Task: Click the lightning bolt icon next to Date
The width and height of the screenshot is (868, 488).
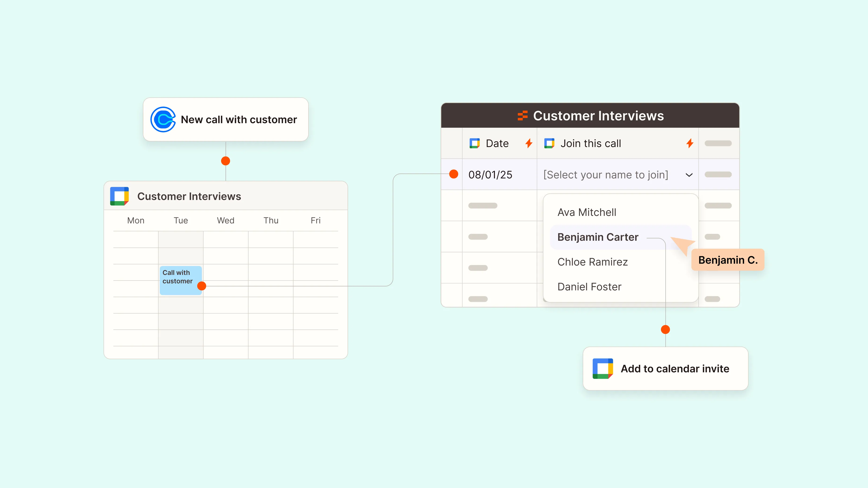Action: (528, 143)
